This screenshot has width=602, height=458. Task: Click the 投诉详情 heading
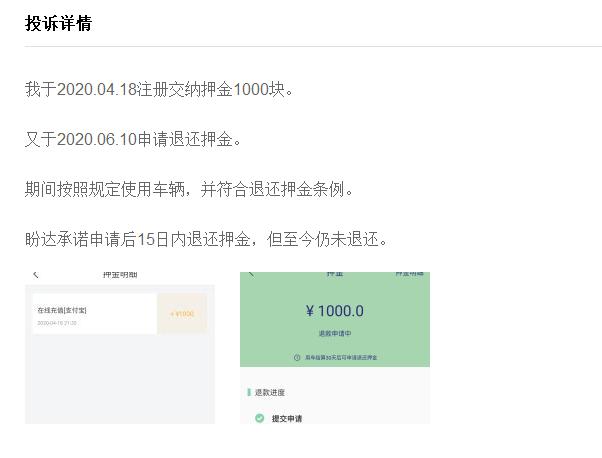click(58, 23)
